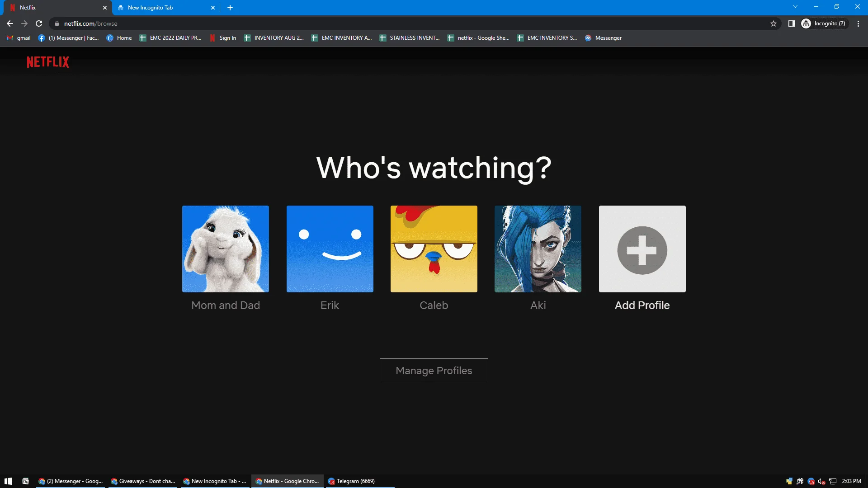Click the second system tray icon

tap(800, 481)
